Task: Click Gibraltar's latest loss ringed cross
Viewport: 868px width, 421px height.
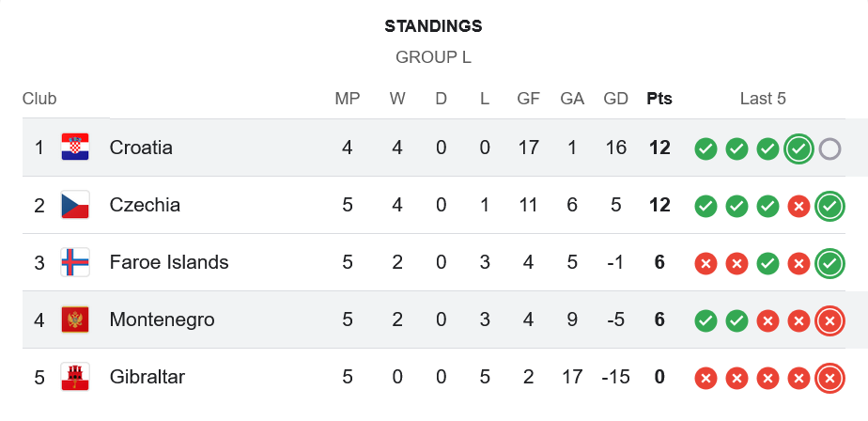Action: (829, 378)
